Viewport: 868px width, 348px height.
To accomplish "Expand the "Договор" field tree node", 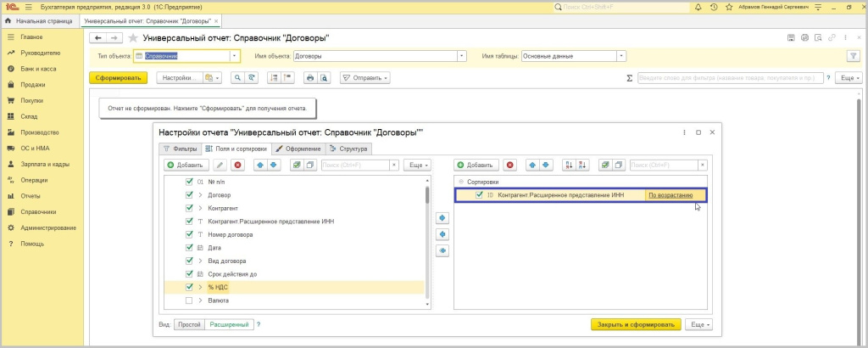I will 200,194.
